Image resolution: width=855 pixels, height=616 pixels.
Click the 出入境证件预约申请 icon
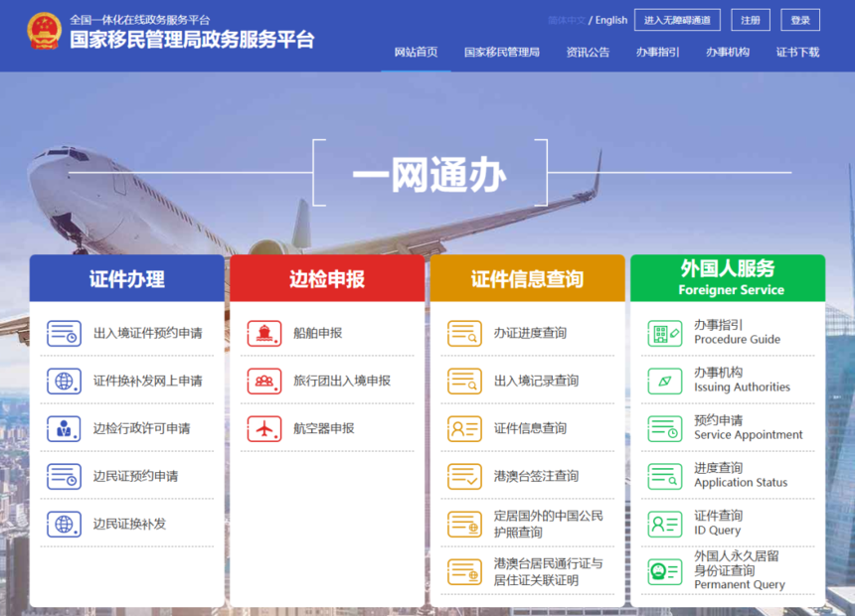pyautogui.click(x=64, y=333)
